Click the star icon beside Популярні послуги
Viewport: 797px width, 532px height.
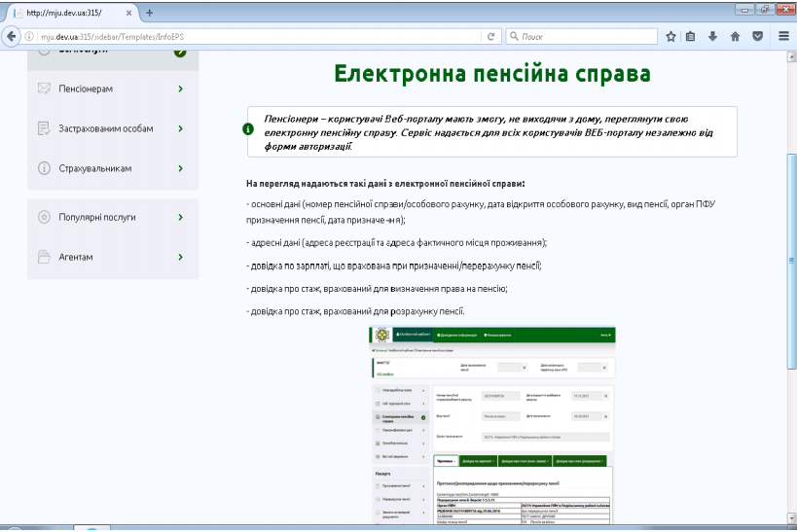(x=44, y=217)
